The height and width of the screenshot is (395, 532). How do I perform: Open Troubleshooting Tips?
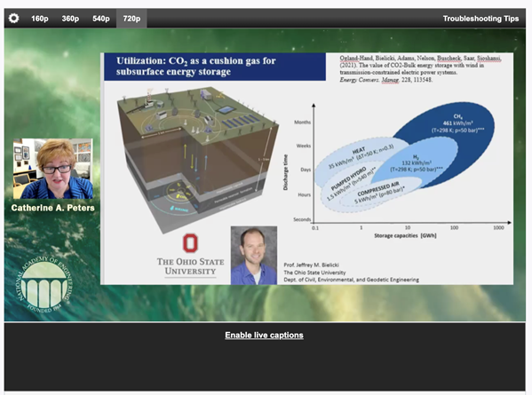[480, 19]
